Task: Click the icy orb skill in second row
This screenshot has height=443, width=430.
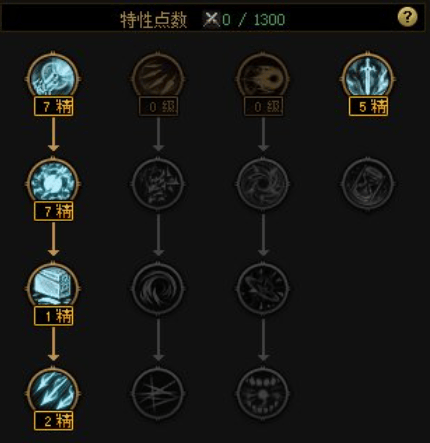Action: click(53, 183)
